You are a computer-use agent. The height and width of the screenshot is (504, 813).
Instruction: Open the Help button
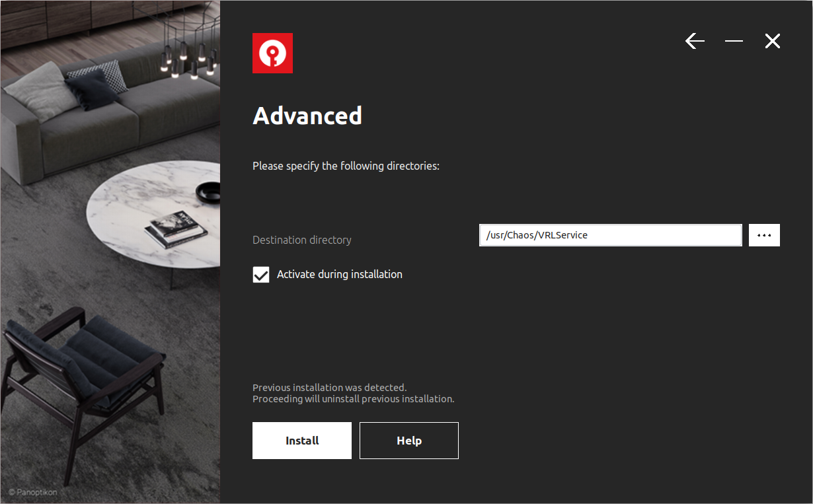408,441
